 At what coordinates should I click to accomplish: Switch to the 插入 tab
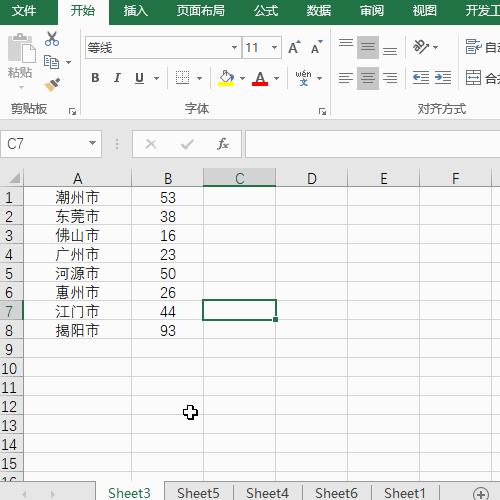tap(135, 11)
